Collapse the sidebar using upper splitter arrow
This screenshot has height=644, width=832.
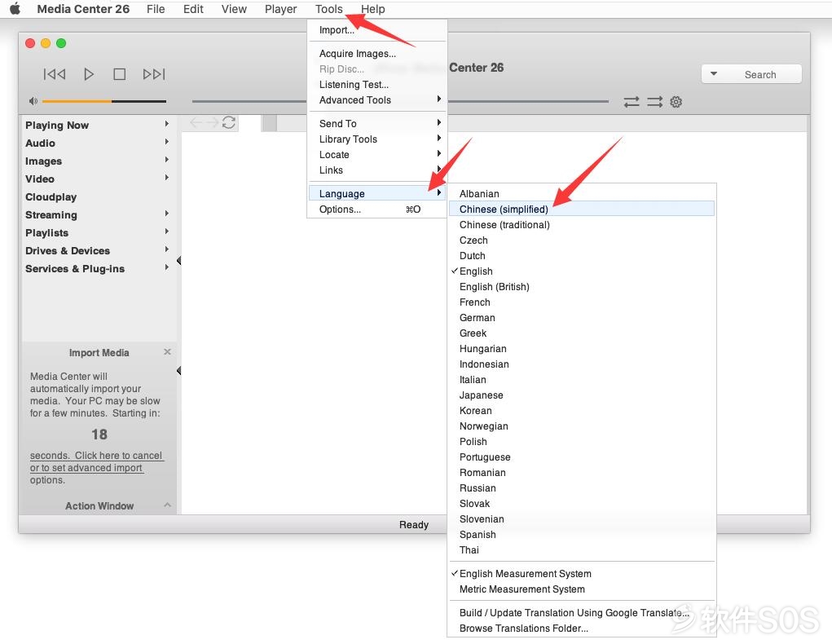click(178, 260)
